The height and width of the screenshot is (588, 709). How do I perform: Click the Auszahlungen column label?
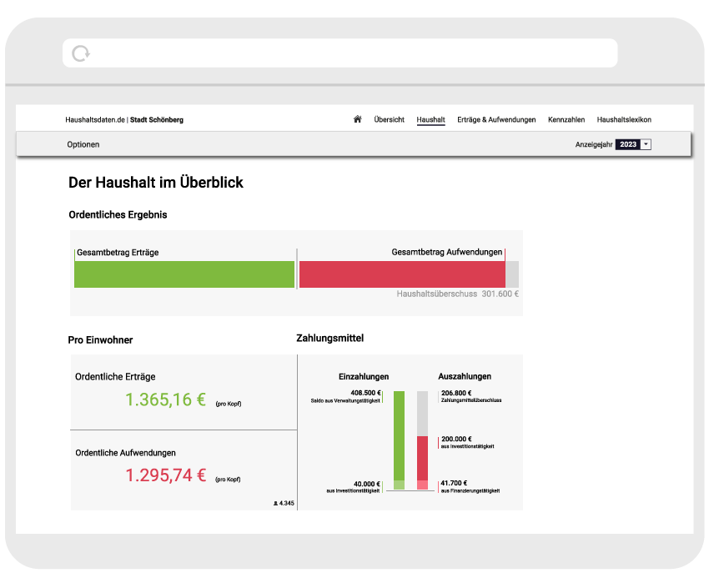(465, 376)
